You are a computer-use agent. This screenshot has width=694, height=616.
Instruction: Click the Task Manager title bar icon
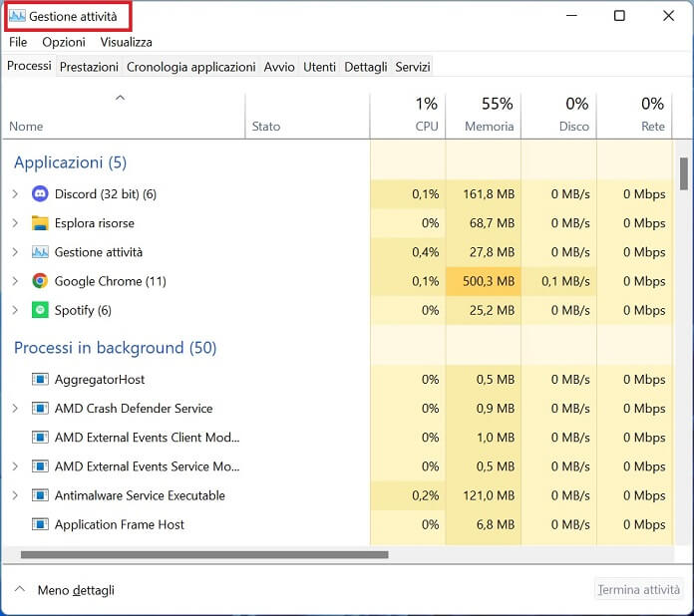pos(17,16)
